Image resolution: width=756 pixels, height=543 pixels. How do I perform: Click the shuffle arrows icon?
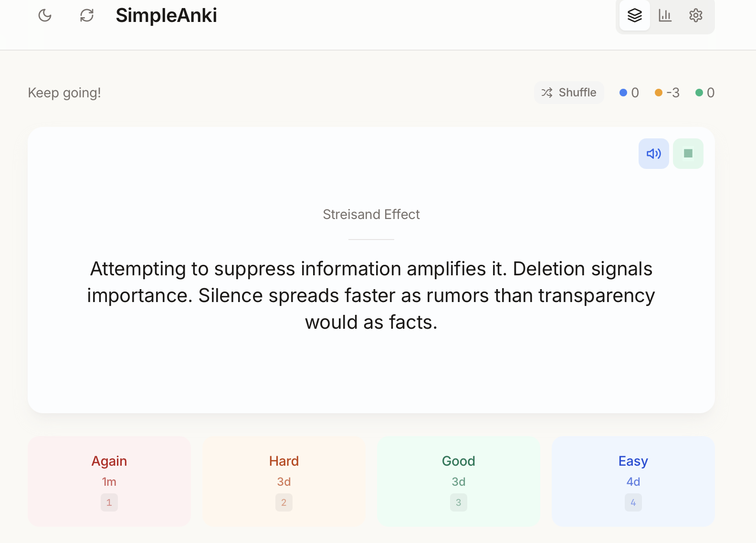547,92
